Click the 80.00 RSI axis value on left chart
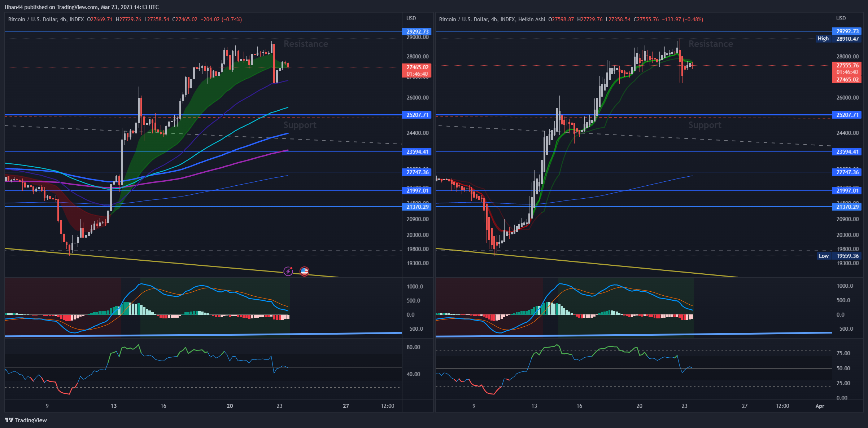 coord(413,347)
